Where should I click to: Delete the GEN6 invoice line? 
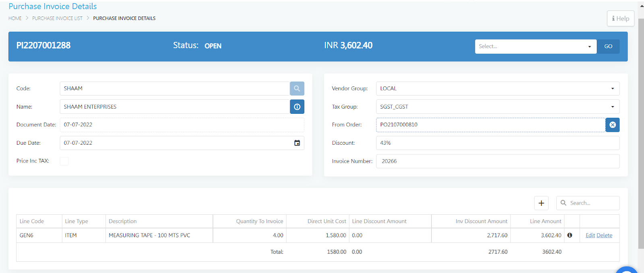pos(604,235)
